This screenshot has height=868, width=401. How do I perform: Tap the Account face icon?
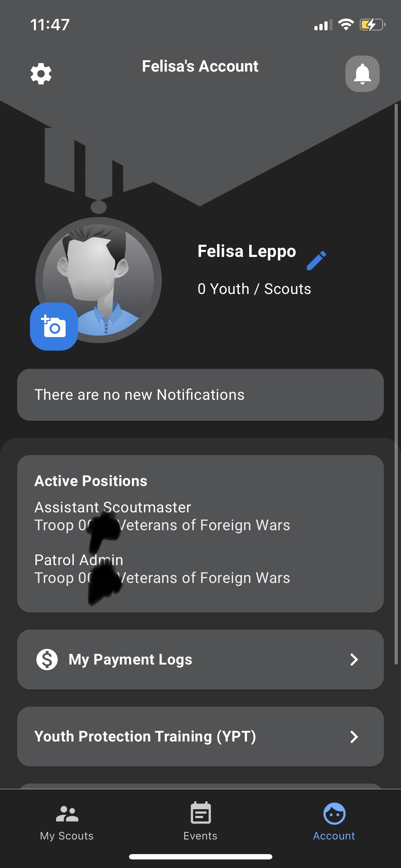coord(334,813)
